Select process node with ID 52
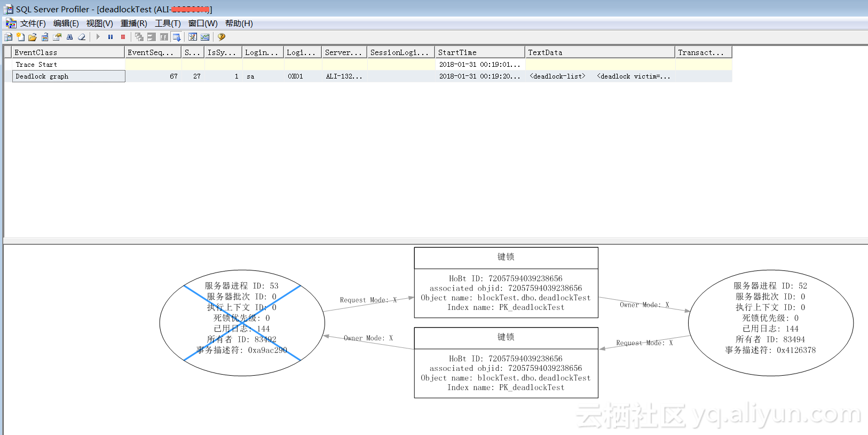Image resolution: width=868 pixels, height=435 pixels. (771, 323)
